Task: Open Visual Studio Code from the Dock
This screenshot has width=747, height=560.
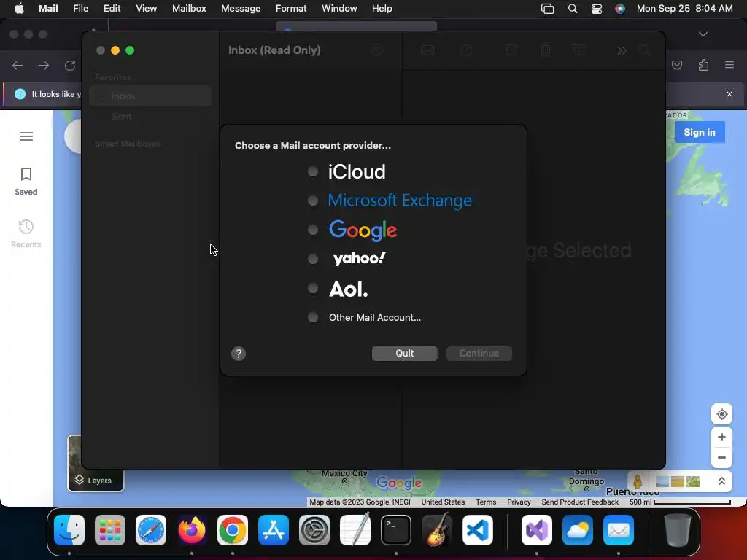Action: [477, 530]
